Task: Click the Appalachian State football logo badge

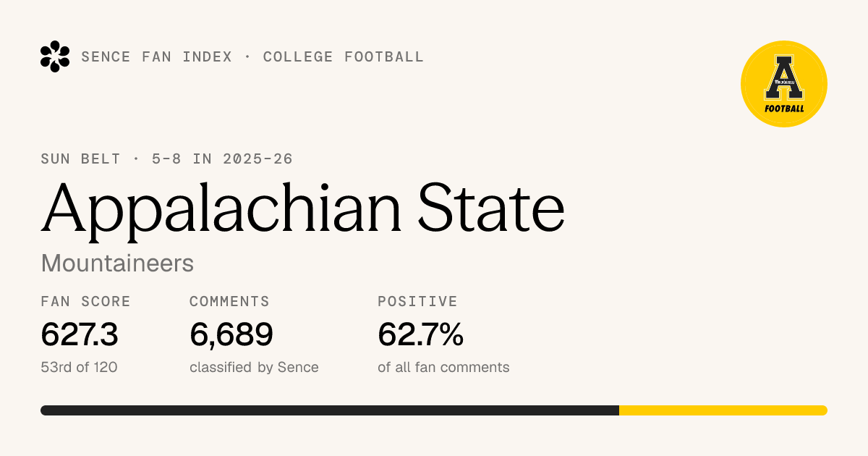Action: pos(784,84)
